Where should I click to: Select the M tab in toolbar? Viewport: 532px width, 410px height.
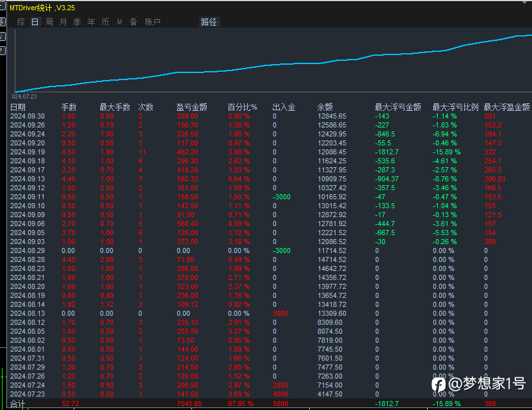(119, 22)
